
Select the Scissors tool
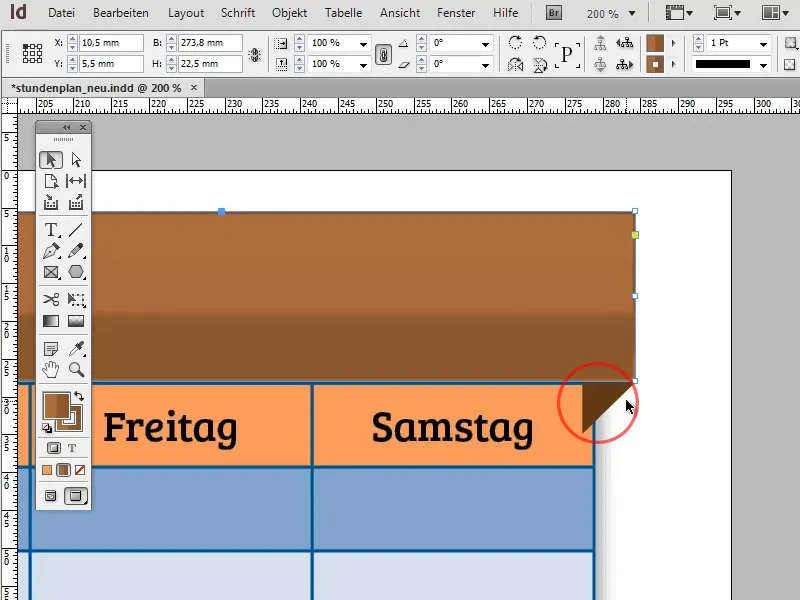(x=51, y=299)
